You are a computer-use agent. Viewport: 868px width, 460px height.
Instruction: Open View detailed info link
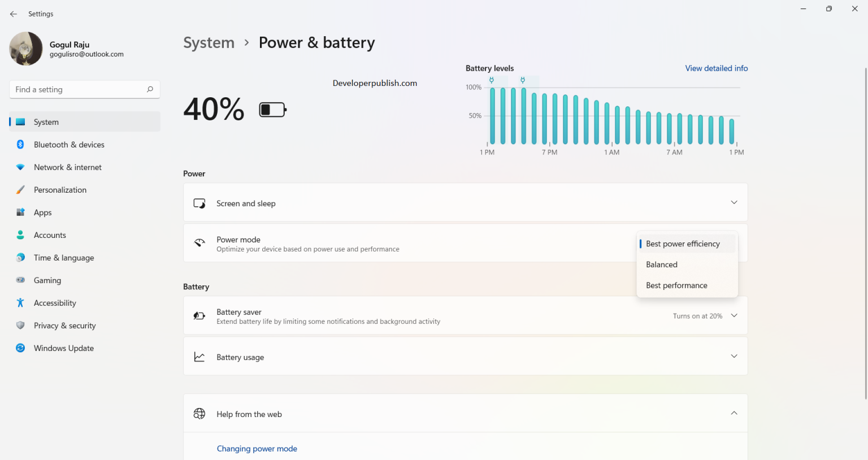(716, 68)
